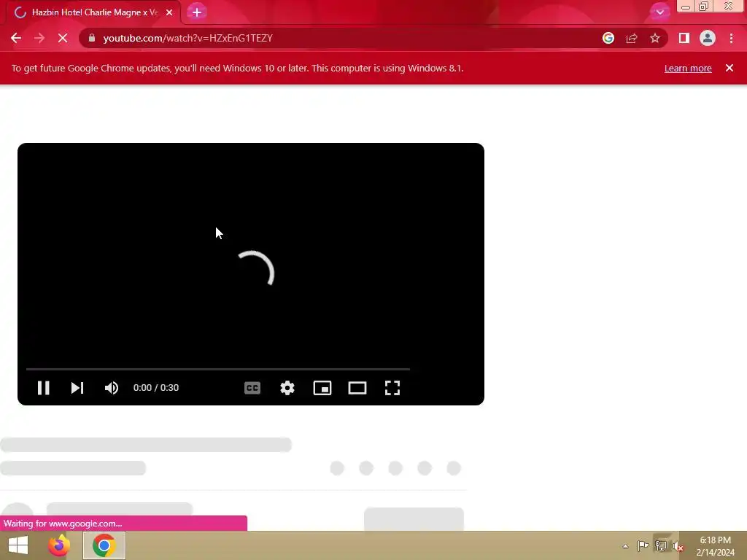Screen dimensions: 747x560
Task: Share this page icon
Action: [632, 38]
